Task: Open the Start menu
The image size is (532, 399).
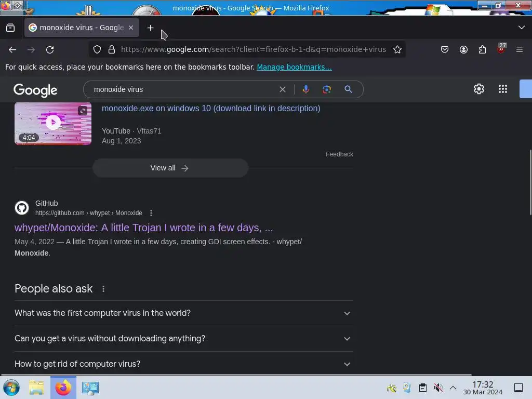Action: click(x=11, y=388)
